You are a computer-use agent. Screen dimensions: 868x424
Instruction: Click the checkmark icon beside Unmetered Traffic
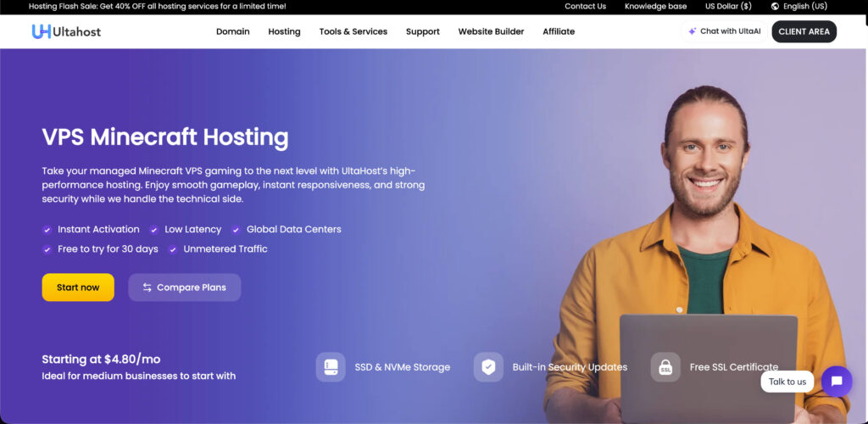point(173,249)
